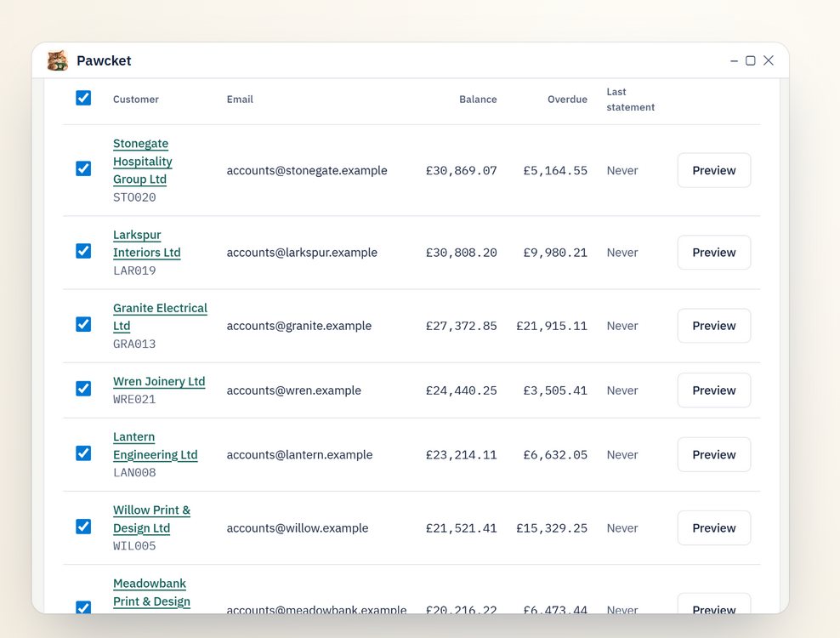Click overdue amount £5,164.55
Viewport: 840px width, 638px height.
pos(555,170)
